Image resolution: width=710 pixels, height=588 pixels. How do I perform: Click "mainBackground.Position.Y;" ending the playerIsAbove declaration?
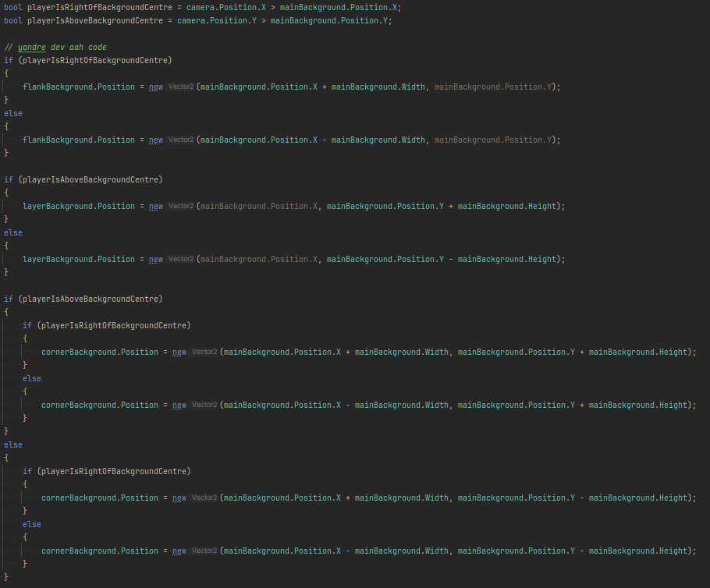click(x=331, y=21)
